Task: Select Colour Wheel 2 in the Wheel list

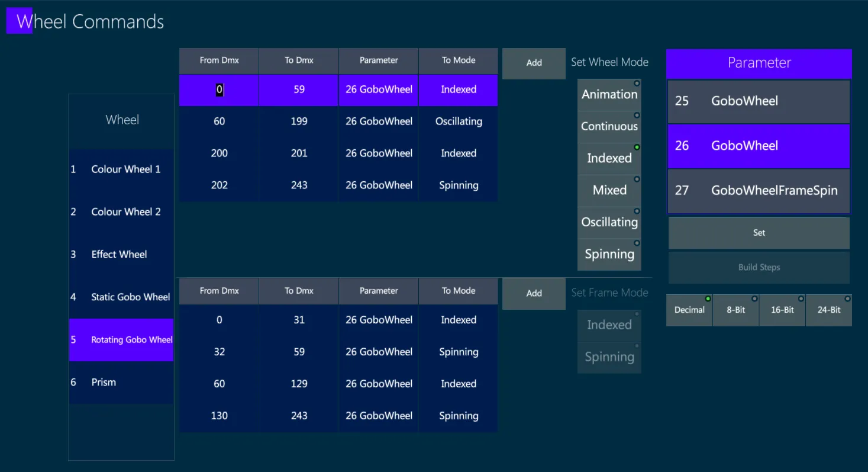Action: coord(121,212)
